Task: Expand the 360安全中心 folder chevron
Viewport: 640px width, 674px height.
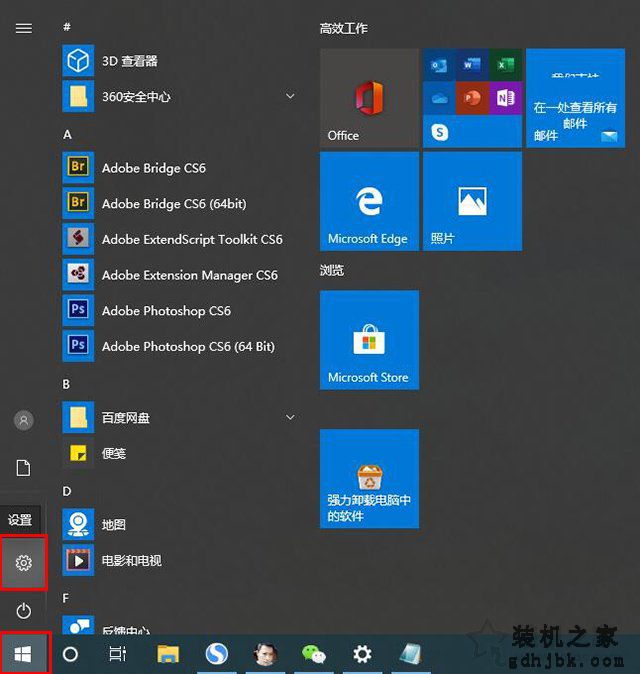Action: point(291,96)
